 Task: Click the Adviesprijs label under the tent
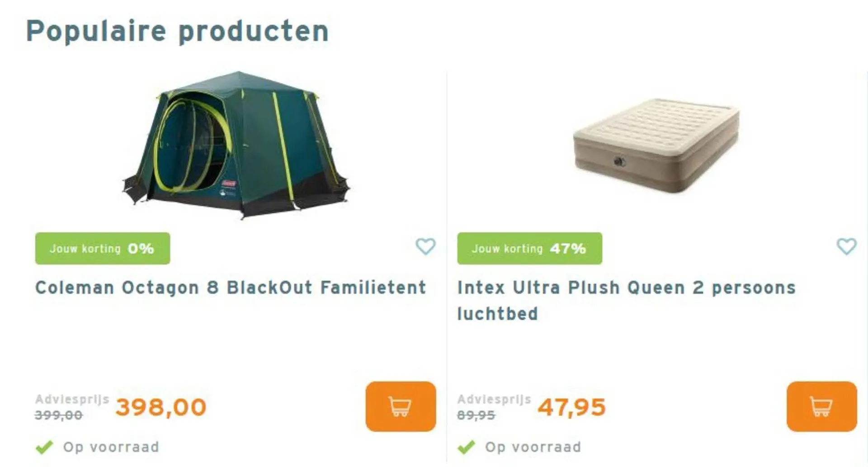pos(72,399)
